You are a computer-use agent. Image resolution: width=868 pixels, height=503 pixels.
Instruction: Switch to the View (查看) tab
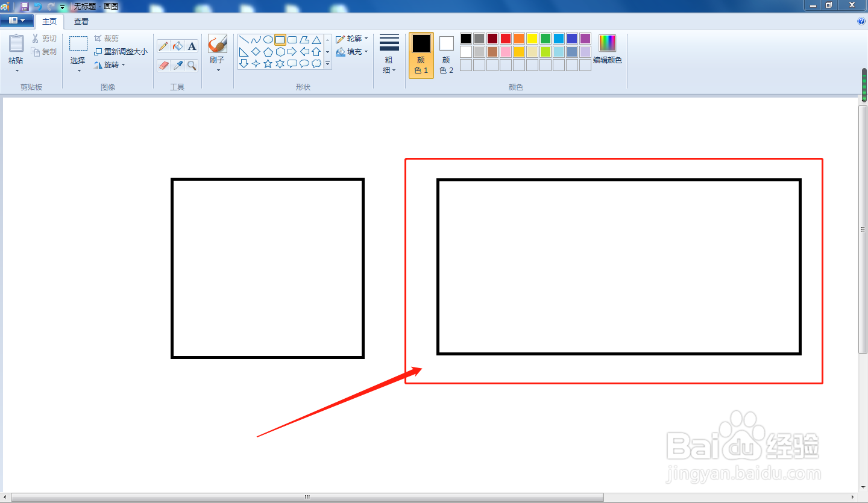[x=81, y=21]
